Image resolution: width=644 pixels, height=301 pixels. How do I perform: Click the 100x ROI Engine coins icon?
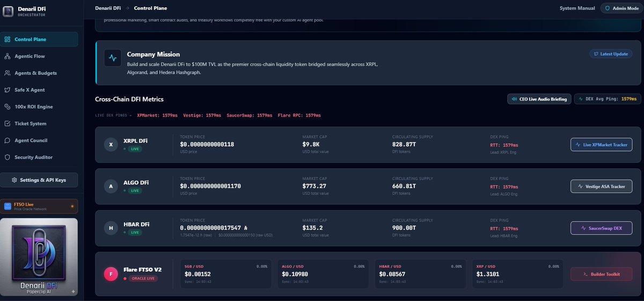point(8,107)
